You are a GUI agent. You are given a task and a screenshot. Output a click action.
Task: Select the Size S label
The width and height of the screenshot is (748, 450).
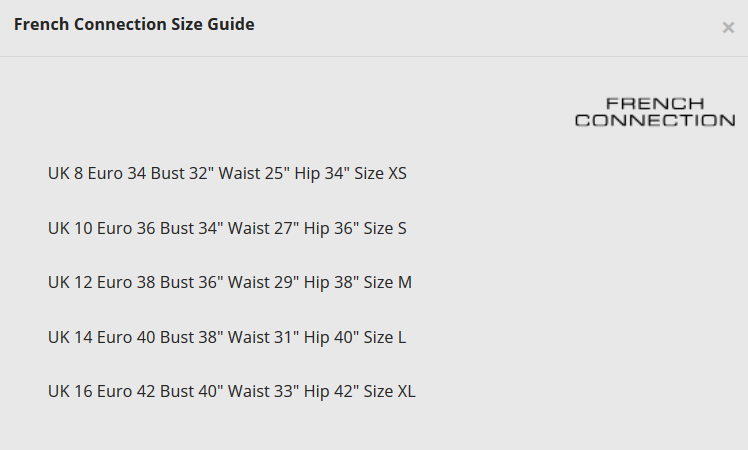[385, 228]
